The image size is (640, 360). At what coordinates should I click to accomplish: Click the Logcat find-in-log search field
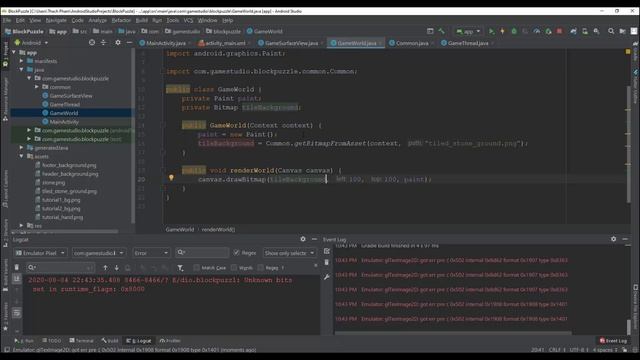(x=60, y=268)
